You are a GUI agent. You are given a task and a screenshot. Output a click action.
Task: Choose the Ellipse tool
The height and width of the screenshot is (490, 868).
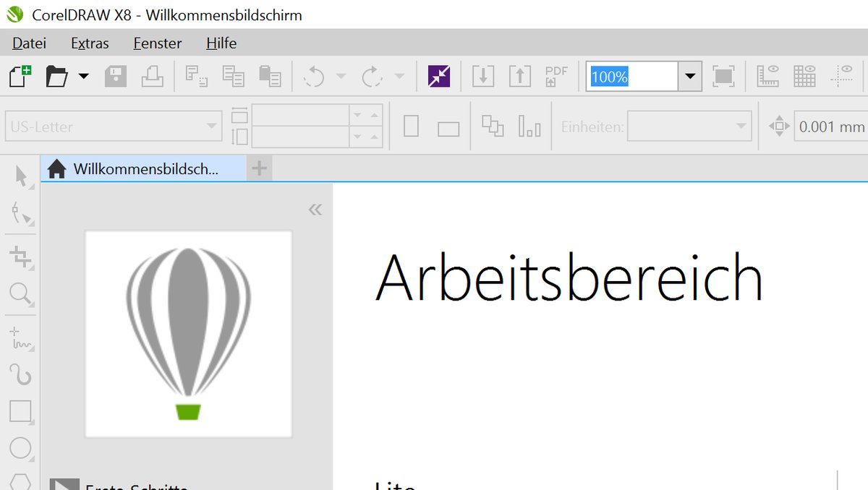pos(20,448)
